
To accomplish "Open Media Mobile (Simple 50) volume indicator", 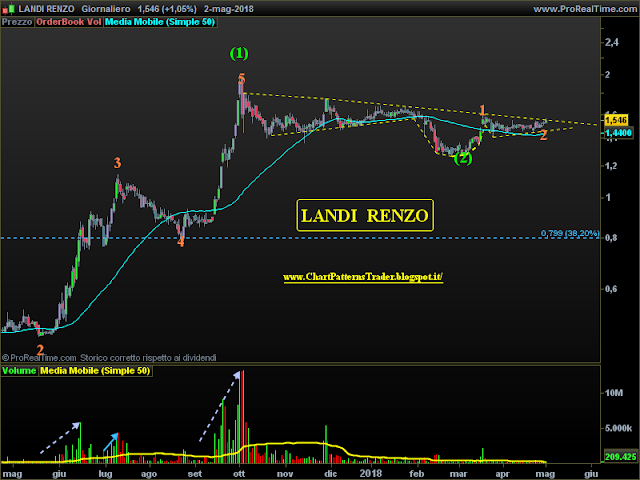I will (95, 371).
